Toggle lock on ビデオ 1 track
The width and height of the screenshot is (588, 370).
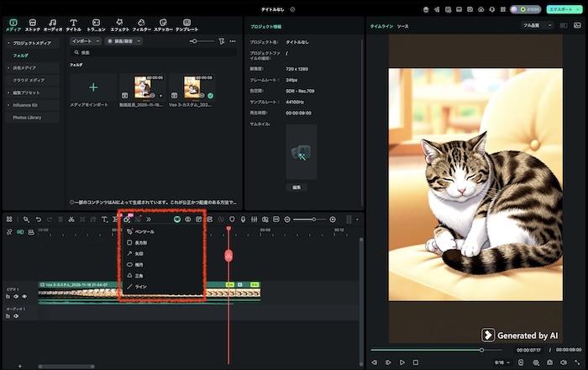(x=8, y=296)
